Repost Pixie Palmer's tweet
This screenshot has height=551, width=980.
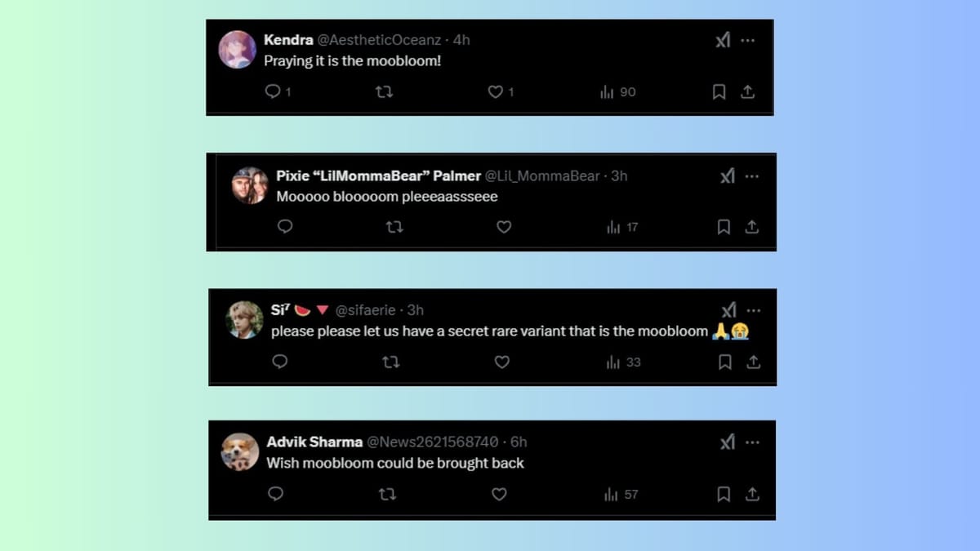pos(395,227)
